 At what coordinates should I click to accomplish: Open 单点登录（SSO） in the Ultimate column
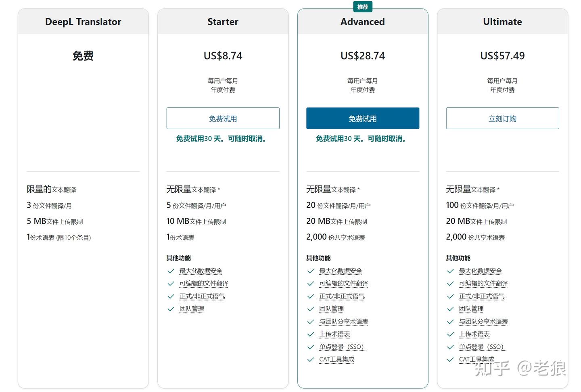point(483,347)
